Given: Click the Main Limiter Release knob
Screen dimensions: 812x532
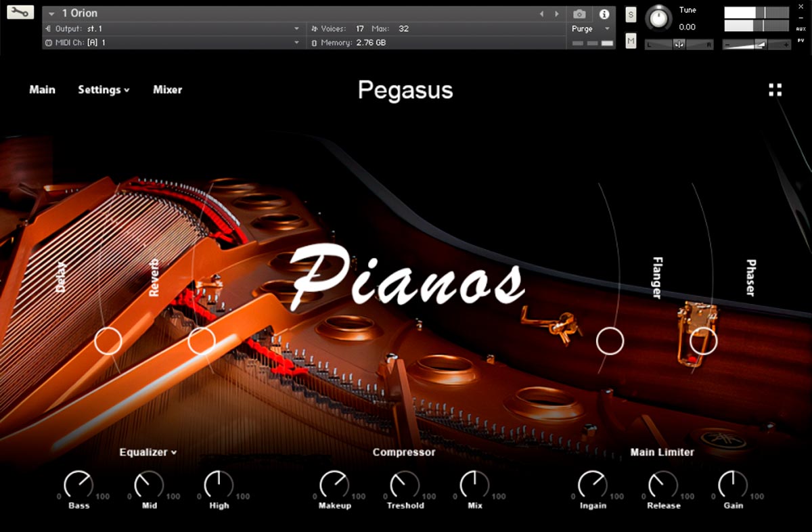Looking at the screenshot, I should [x=663, y=485].
